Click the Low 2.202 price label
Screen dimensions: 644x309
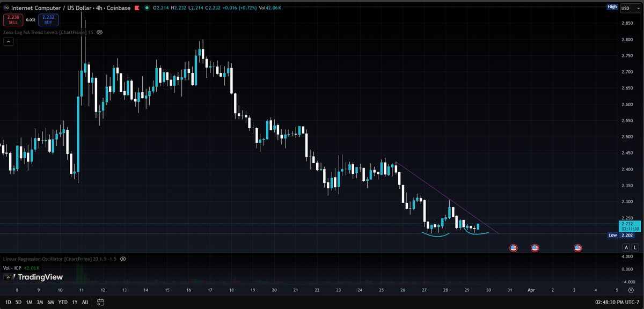pyautogui.click(x=620, y=235)
